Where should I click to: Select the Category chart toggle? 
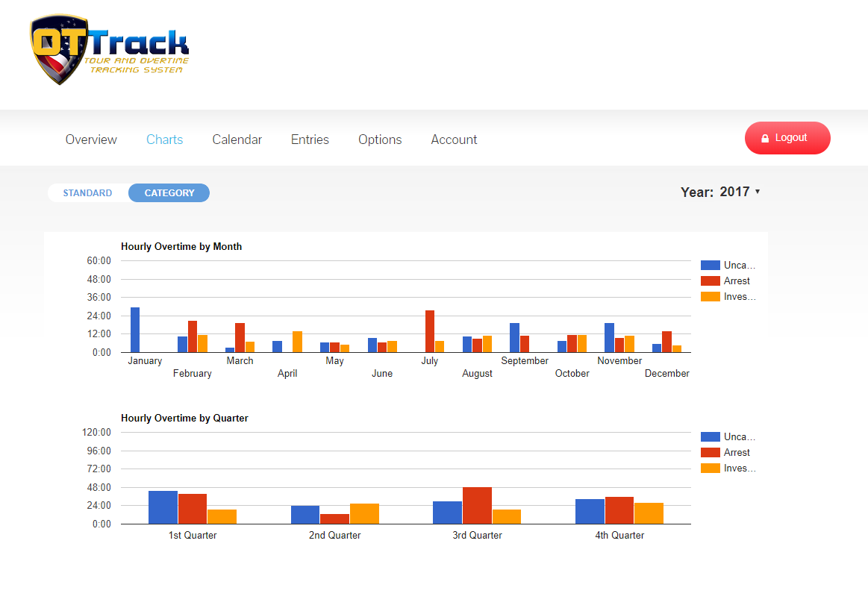pyautogui.click(x=169, y=193)
